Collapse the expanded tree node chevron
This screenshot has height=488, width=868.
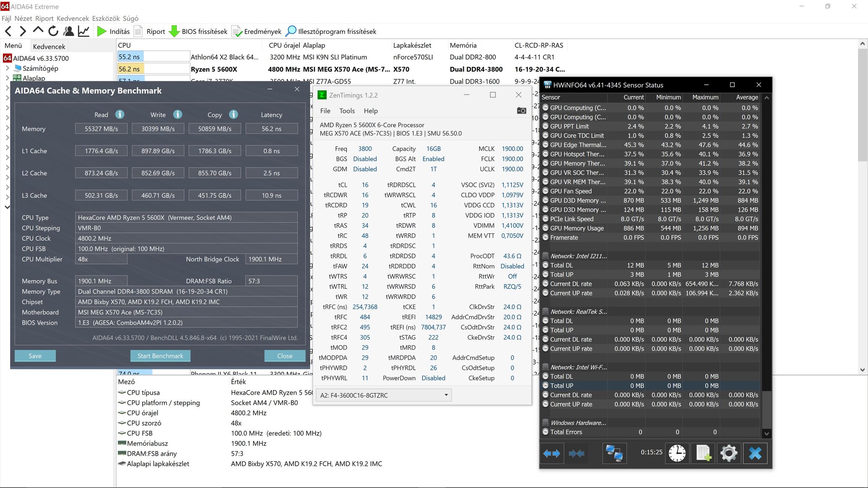pos(7,207)
